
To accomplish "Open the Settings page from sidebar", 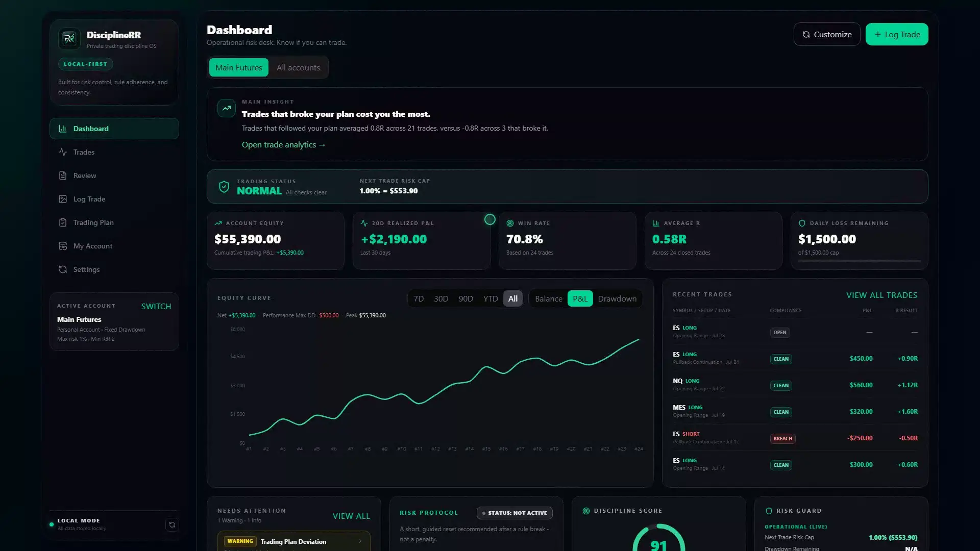I will tap(114, 269).
